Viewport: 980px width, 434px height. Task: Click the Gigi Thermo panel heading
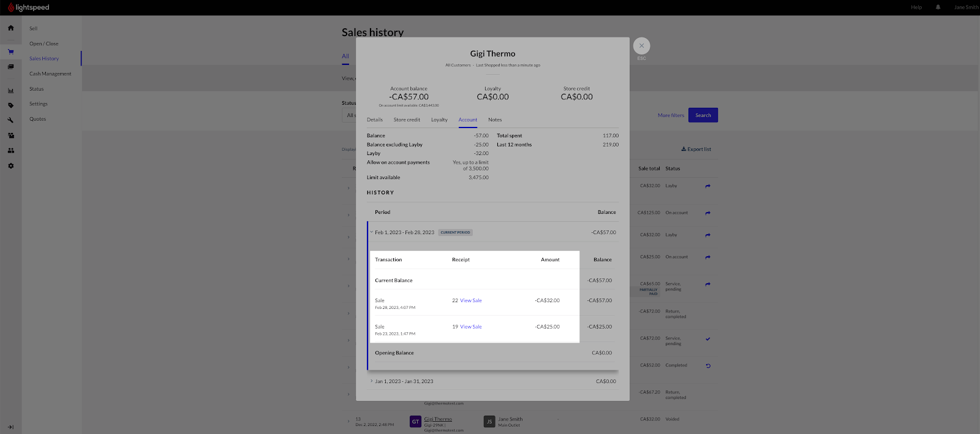tap(492, 54)
